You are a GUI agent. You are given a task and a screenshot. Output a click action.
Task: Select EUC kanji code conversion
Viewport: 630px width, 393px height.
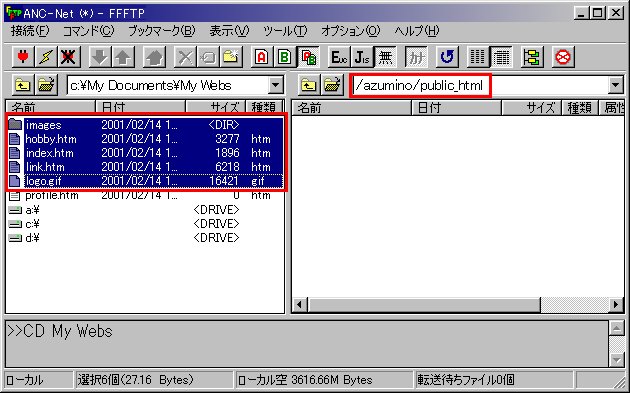point(339,57)
